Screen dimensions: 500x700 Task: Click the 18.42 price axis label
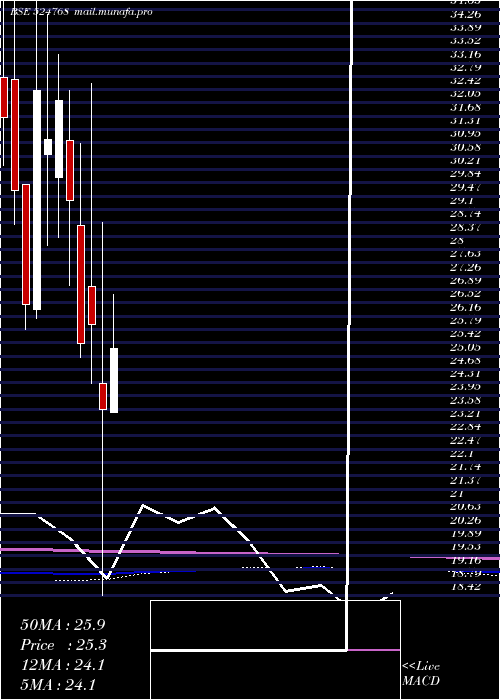[466, 586]
